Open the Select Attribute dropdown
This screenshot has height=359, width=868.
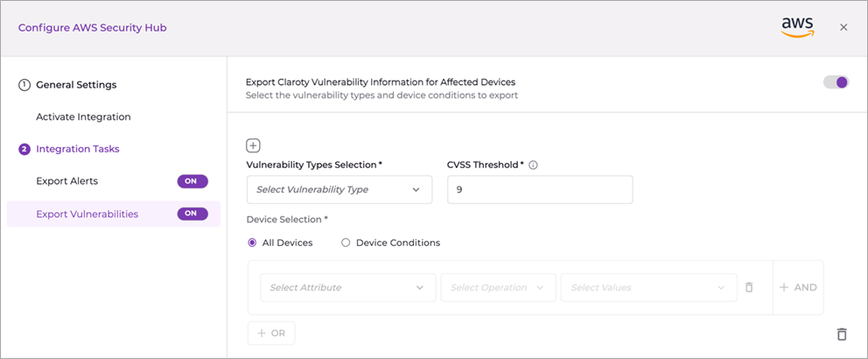pos(347,287)
